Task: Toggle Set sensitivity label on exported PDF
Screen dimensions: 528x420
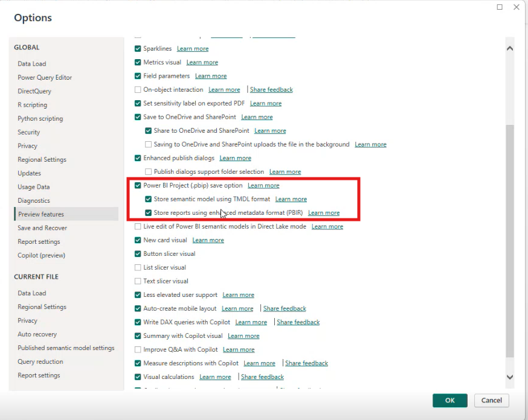Action: [138, 103]
